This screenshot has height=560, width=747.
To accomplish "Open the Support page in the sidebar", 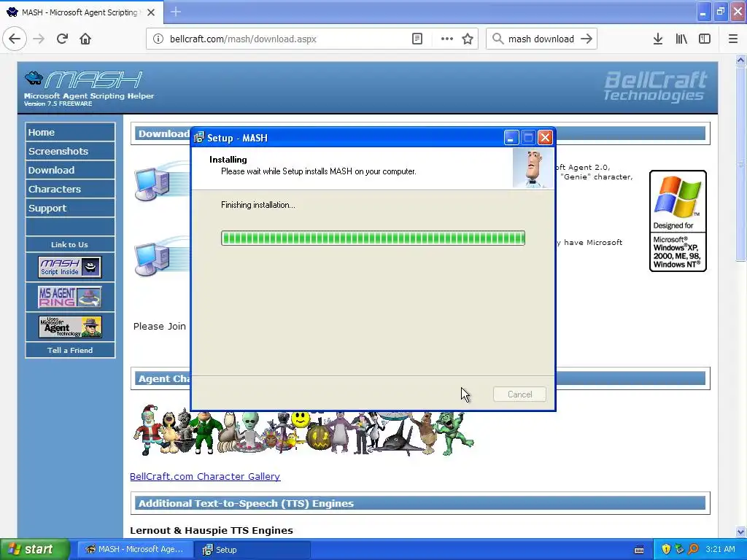I will tap(70, 209).
